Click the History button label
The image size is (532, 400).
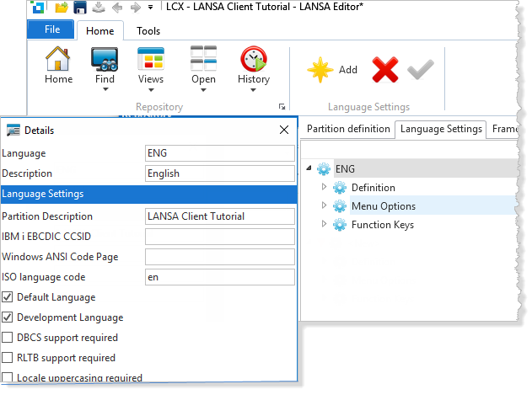(x=254, y=79)
